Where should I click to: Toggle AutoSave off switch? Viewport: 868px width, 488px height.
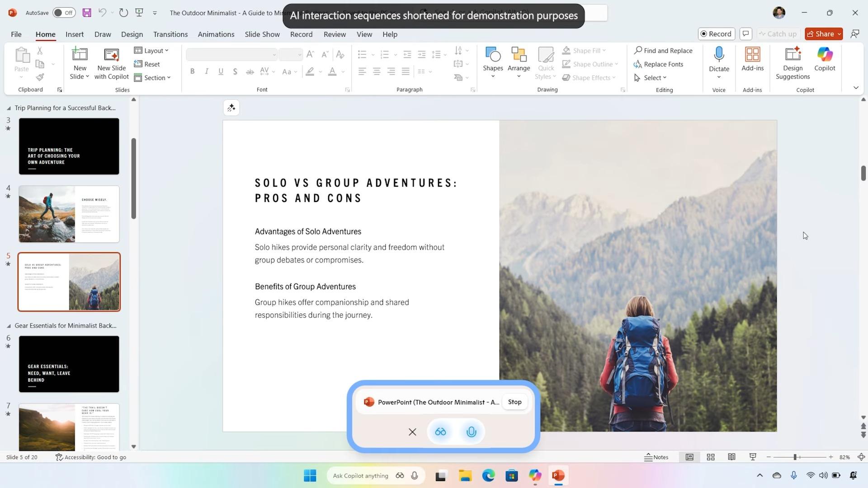click(x=63, y=13)
